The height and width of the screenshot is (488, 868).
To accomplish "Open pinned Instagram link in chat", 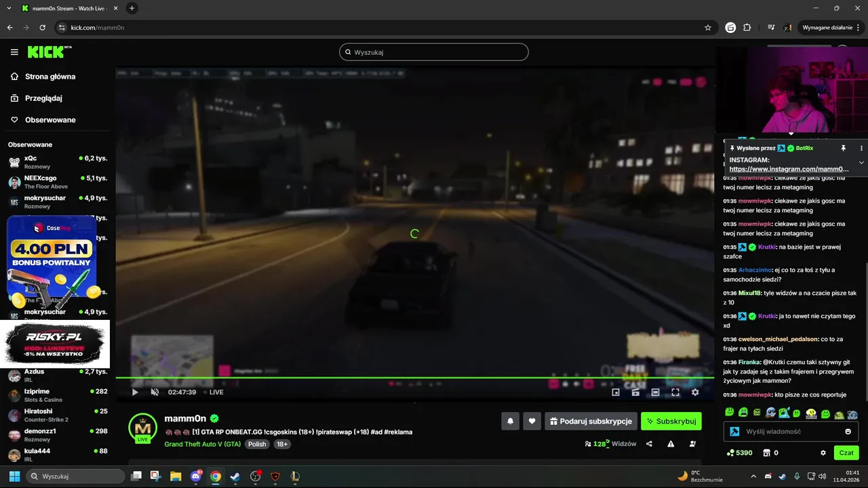I will 789,169.
